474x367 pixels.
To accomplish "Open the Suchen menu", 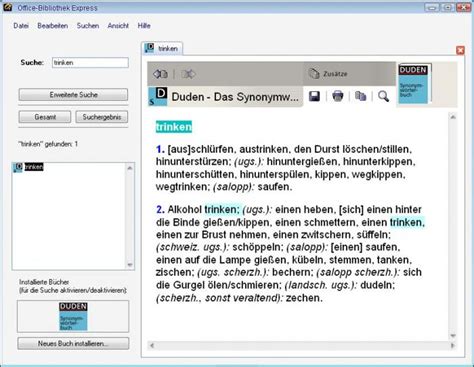I will coord(88,26).
